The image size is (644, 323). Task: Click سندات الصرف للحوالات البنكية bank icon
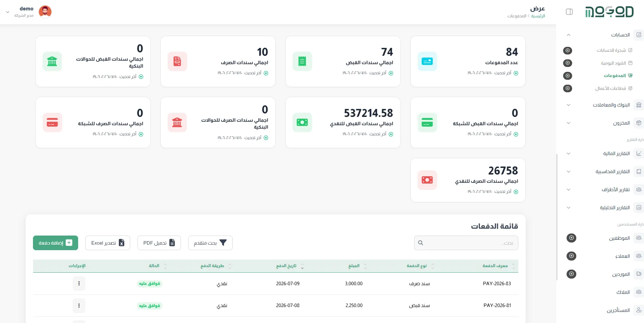[x=177, y=122]
